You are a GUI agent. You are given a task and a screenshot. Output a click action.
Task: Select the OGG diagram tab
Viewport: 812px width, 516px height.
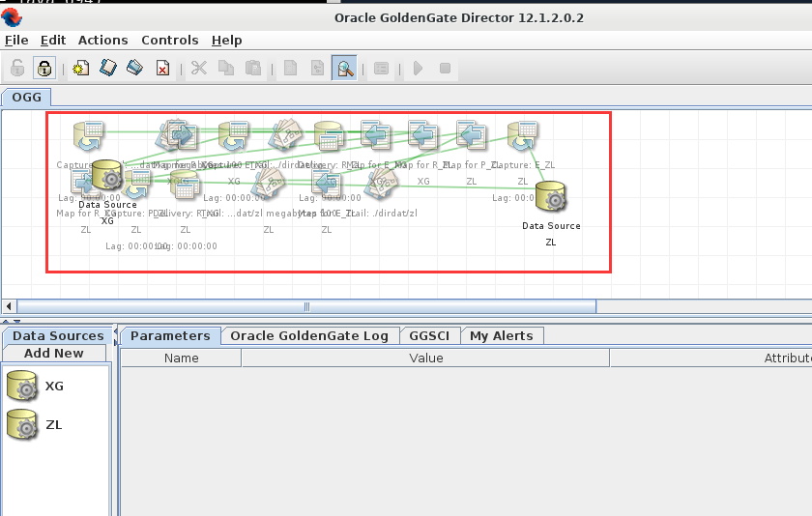tap(26, 98)
